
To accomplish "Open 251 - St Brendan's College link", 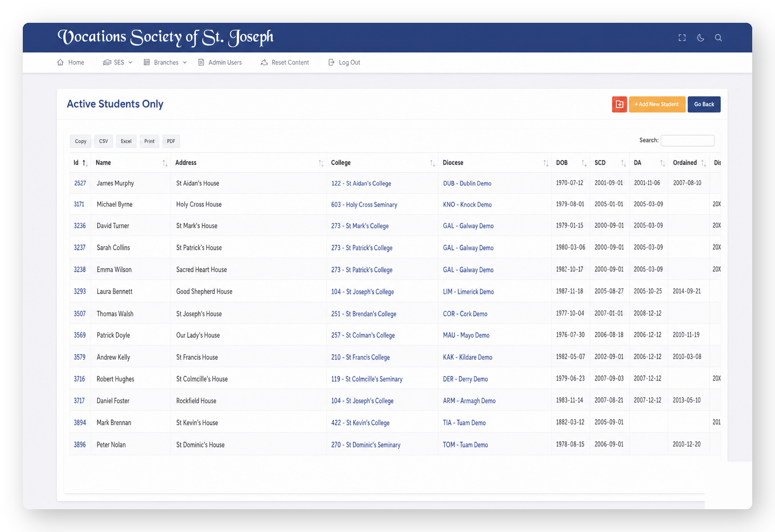I will pos(363,314).
